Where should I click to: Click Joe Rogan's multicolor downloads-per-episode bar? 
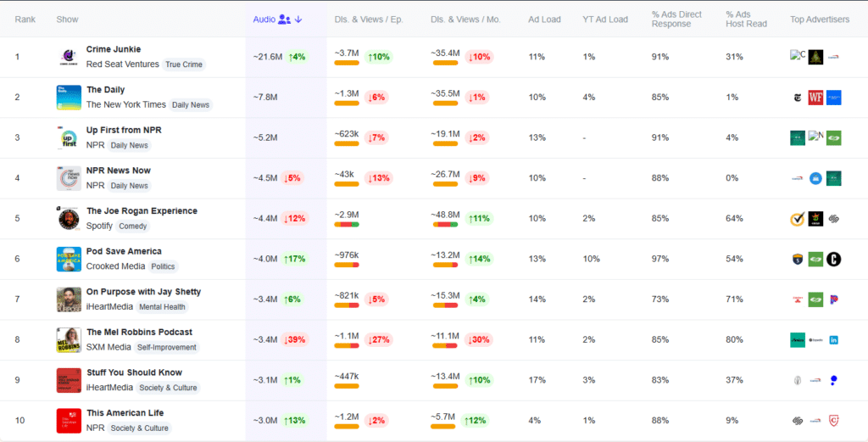[x=347, y=224]
